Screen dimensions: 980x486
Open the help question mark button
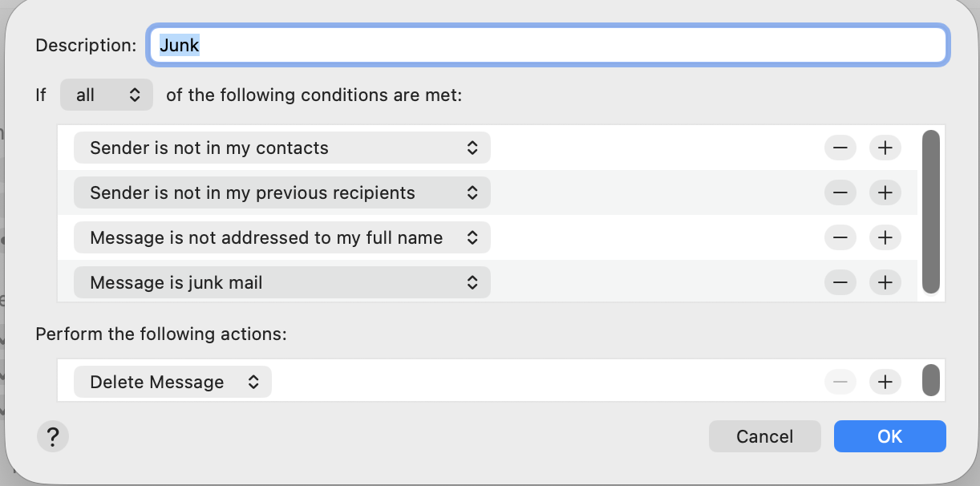(x=53, y=437)
